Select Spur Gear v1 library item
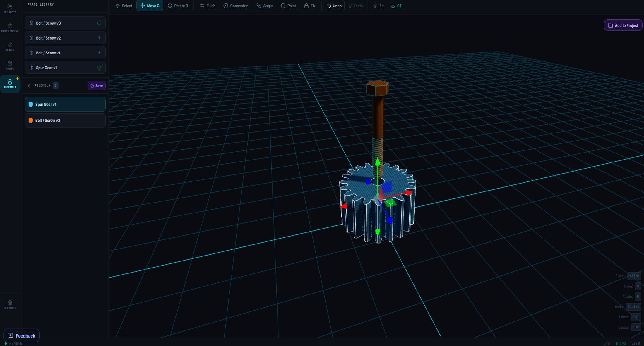Screen dimensions: 644x346 tap(65, 68)
